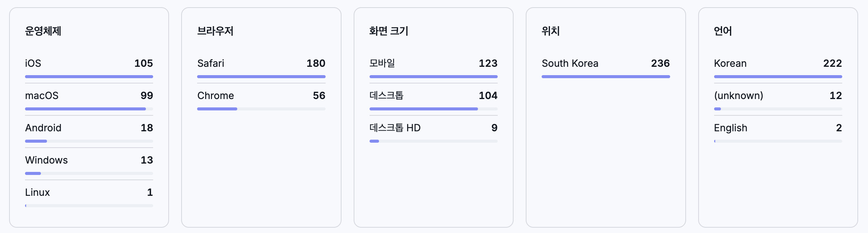Click the macOS entry showing 99
This screenshot has width=868, height=233.
tap(89, 96)
